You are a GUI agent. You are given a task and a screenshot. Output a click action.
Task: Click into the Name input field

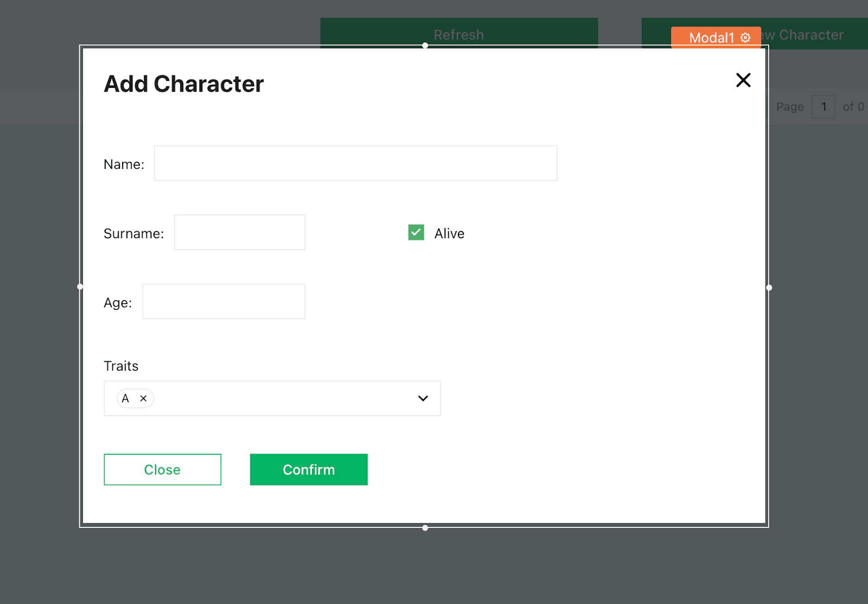(x=355, y=163)
